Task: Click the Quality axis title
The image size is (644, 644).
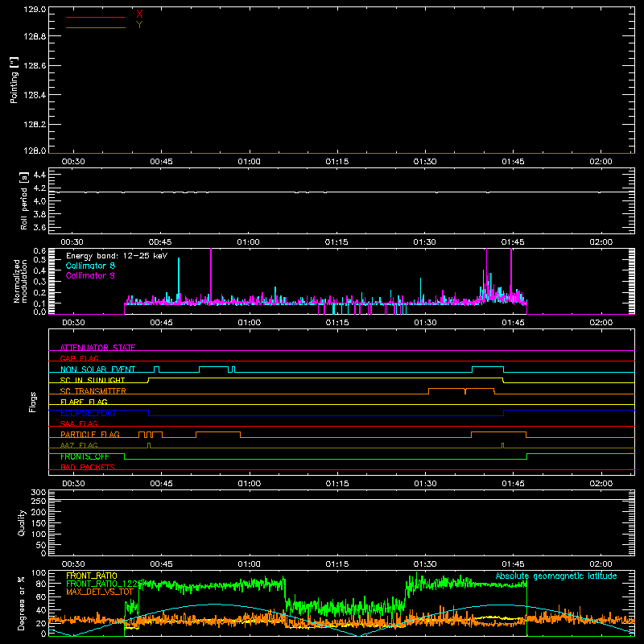Action: coord(22,522)
